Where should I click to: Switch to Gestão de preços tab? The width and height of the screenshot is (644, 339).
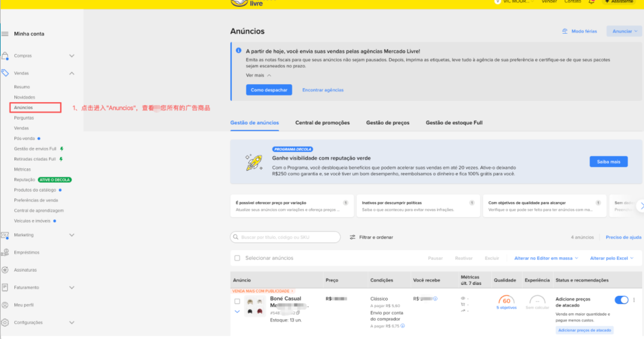[388, 123]
